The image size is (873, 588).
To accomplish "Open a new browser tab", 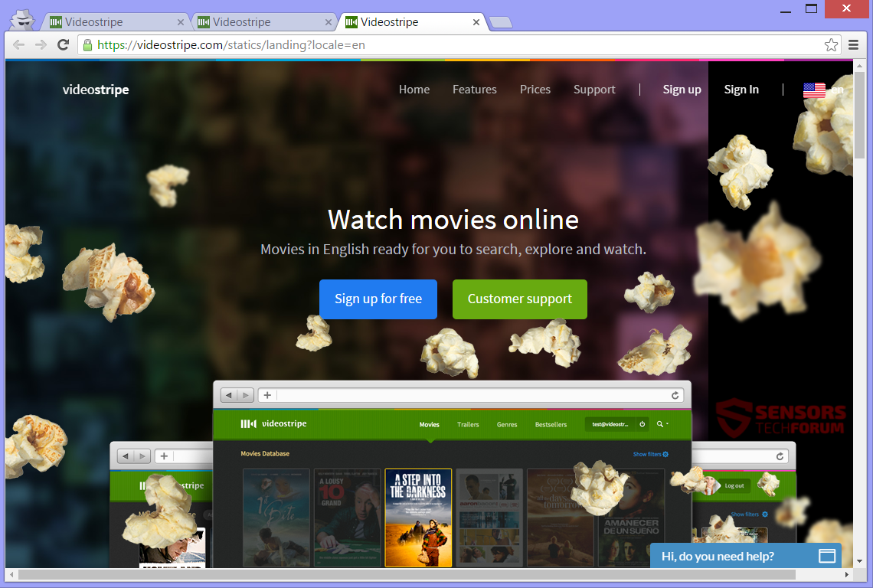I will 501,22.
